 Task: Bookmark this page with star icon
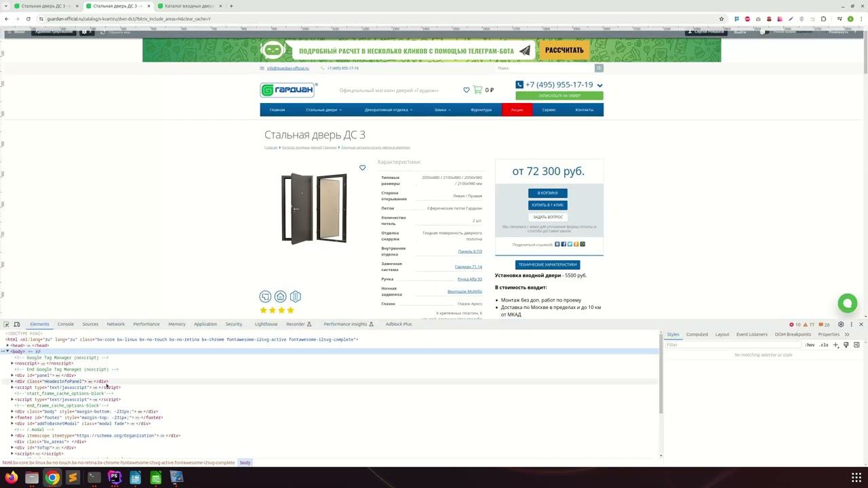[x=722, y=19]
